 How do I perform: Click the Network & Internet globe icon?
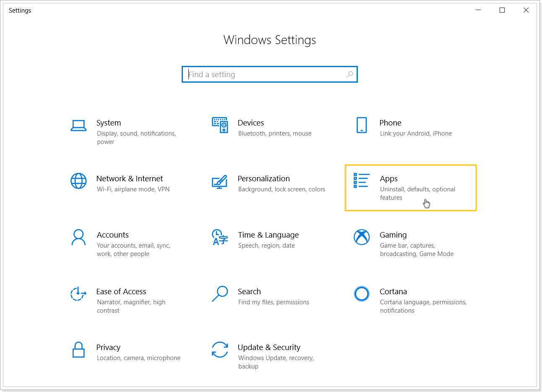[78, 181]
